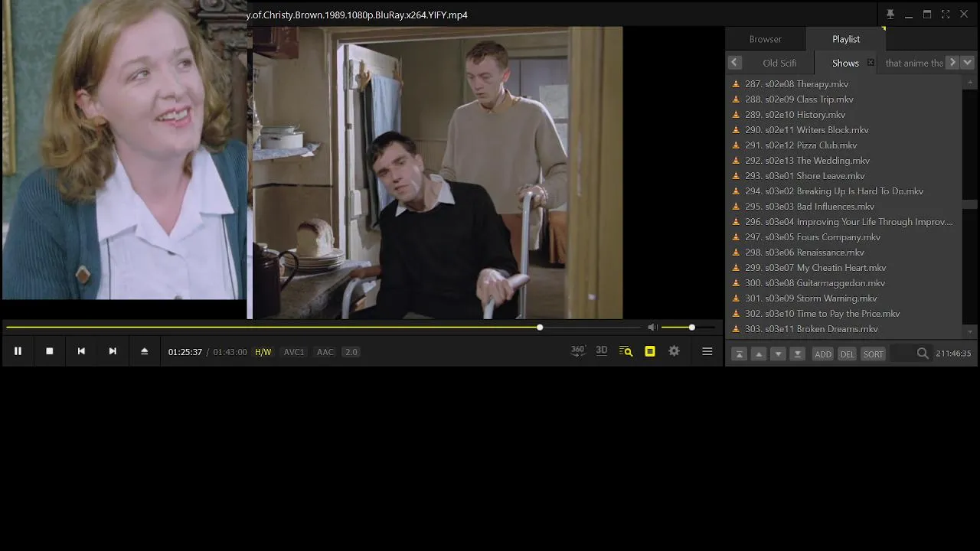Select 295. s03e03 Bad Influences.mkv
The height and width of the screenshot is (551, 980).
[844, 207]
